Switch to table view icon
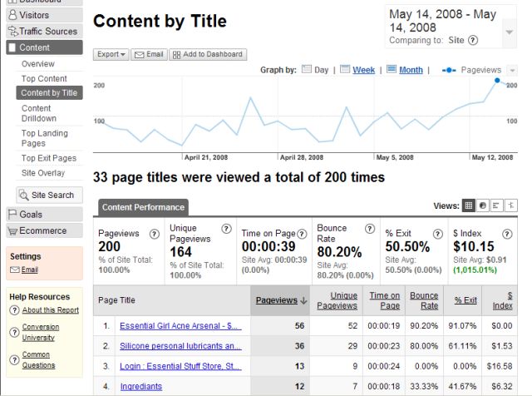This screenshot has height=396, width=532. [x=469, y=205]
